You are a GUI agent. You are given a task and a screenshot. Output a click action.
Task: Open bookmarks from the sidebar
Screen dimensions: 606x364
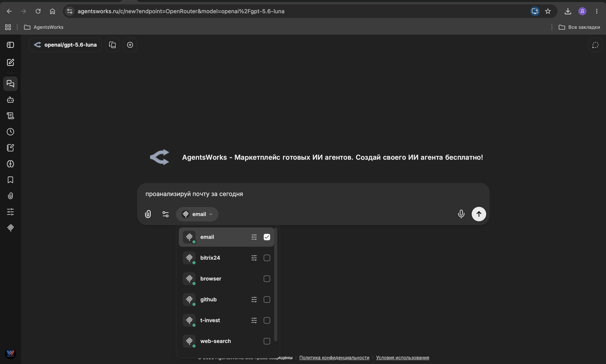(x=10, y=180)
